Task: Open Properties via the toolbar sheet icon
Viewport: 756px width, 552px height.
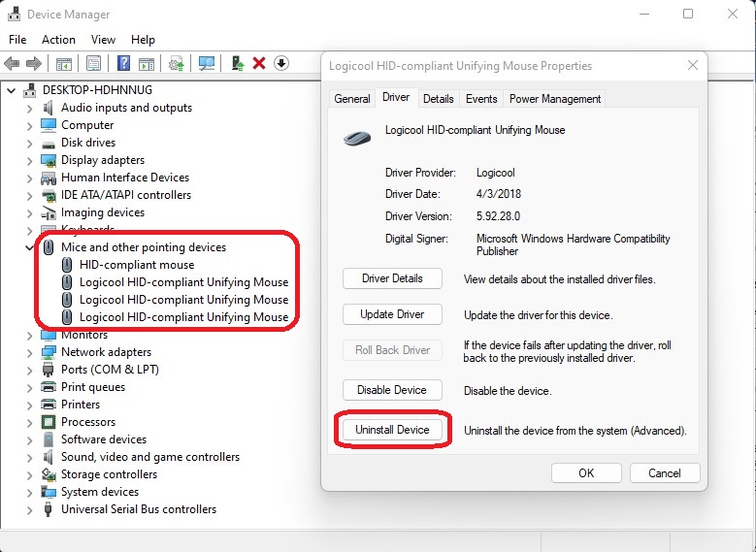Action: 93,63
